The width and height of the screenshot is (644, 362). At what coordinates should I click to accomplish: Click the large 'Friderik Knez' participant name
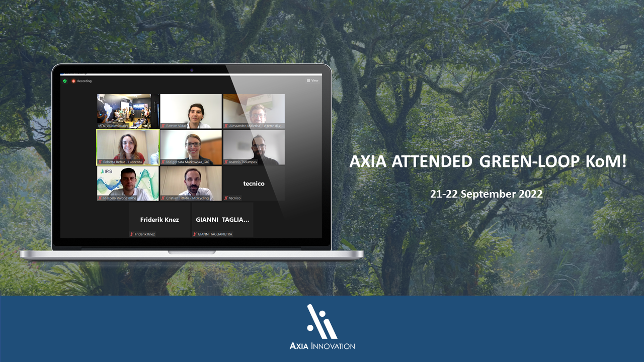[159, 220]
